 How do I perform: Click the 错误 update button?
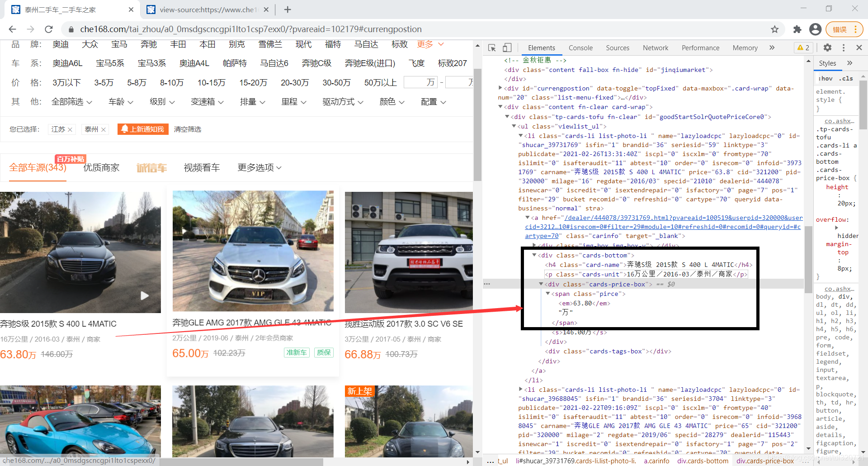(x=844, y=29)
